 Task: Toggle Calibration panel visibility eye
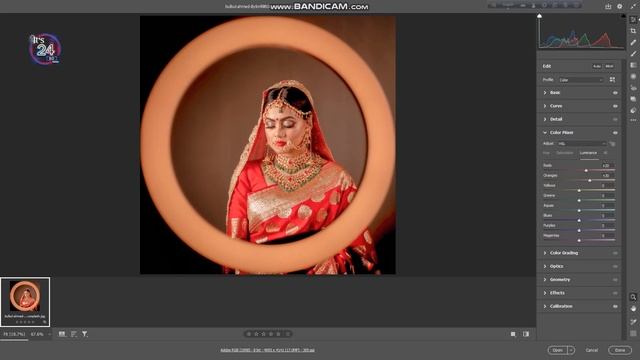click(x=615, y=306)
